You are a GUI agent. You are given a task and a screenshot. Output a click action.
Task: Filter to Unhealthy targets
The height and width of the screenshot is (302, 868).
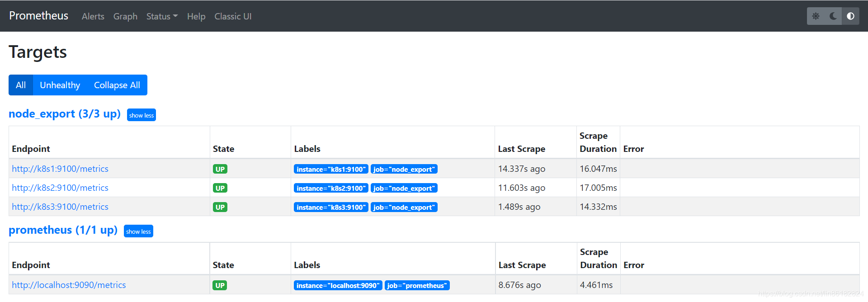60,85
